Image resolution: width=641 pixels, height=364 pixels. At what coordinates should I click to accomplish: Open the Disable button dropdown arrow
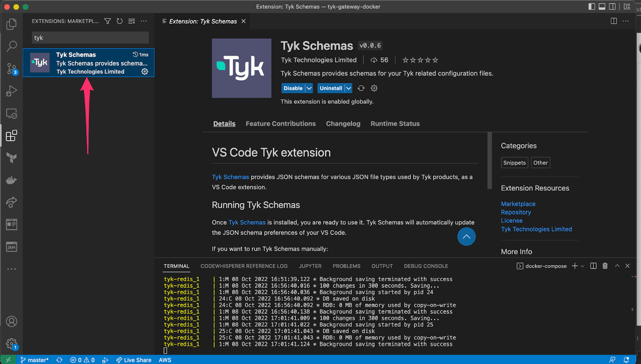(308, 88)
